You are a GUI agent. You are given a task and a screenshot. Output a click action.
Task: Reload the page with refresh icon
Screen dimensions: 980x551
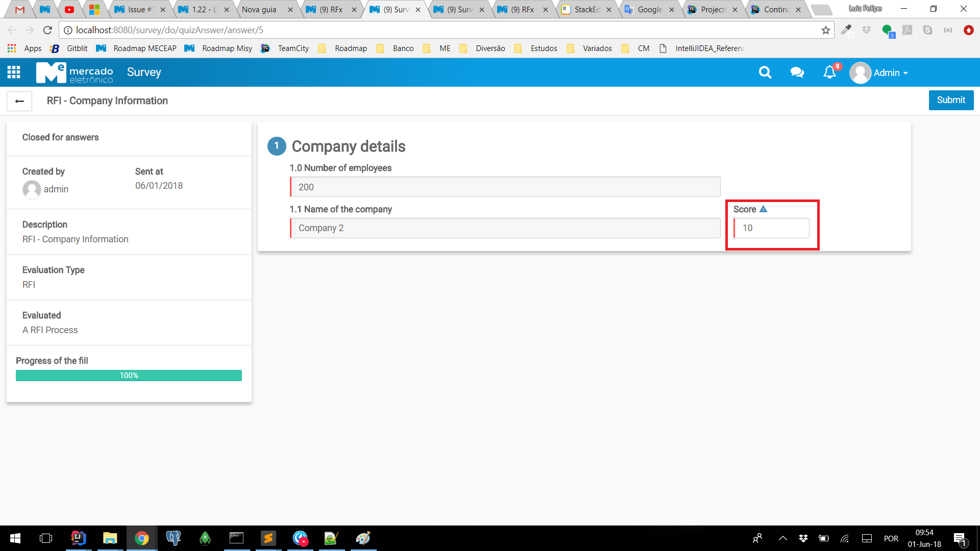pyautogui.click(x=47, y=30)
